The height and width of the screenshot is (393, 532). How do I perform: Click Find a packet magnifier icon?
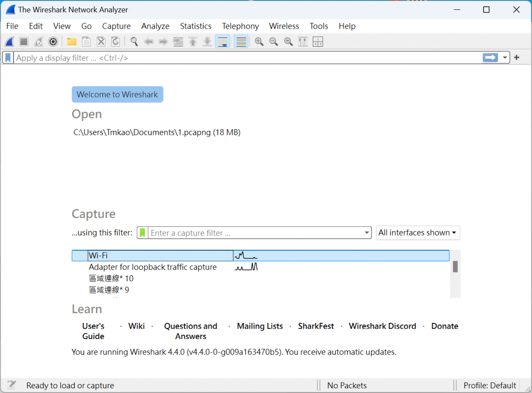pos(134,42)
